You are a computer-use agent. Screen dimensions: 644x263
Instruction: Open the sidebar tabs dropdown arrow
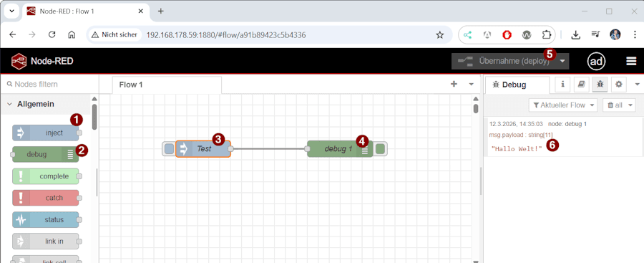tap(638, 84)
